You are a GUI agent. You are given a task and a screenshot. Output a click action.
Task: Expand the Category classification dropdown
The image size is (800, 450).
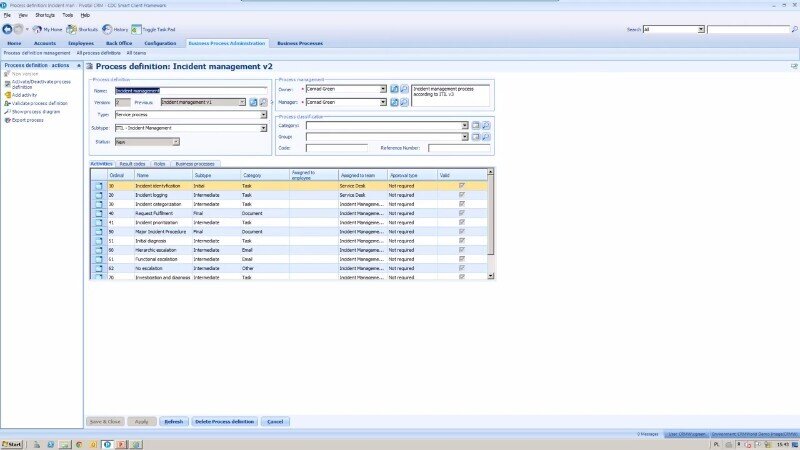(x=464, y=125)
